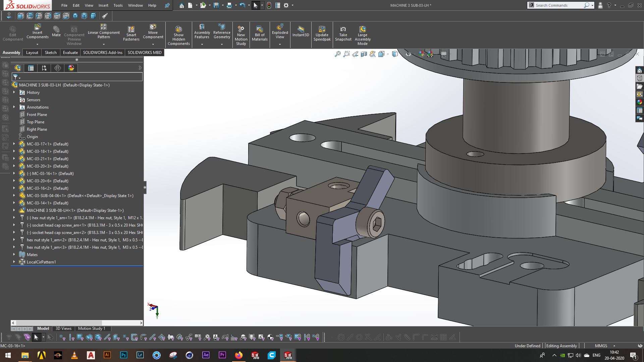Start a New Motion Study
644x362 pixels.
[x=241, y=36]
